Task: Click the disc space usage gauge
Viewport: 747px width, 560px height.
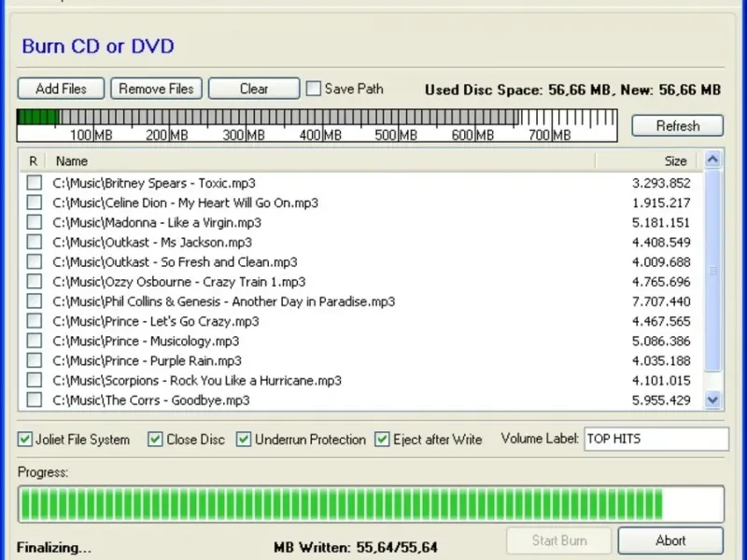Action: 317,126
